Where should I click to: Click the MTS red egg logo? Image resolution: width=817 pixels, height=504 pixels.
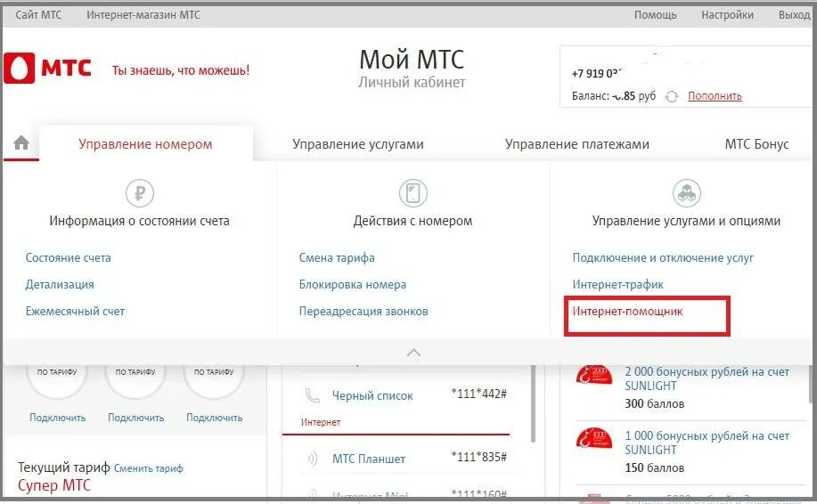point(20,68)
